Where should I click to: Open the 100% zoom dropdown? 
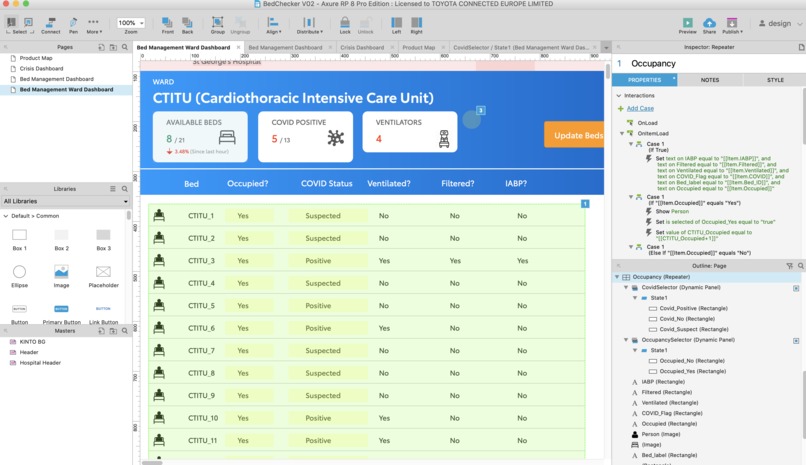click(131, 23)
